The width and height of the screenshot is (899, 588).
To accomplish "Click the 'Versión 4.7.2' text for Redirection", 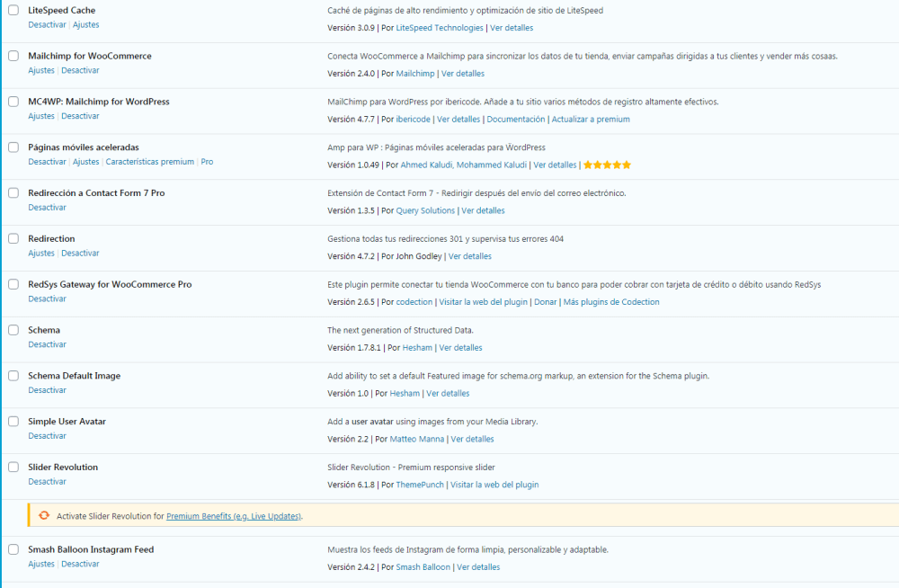I will click(x=351, y=256).
